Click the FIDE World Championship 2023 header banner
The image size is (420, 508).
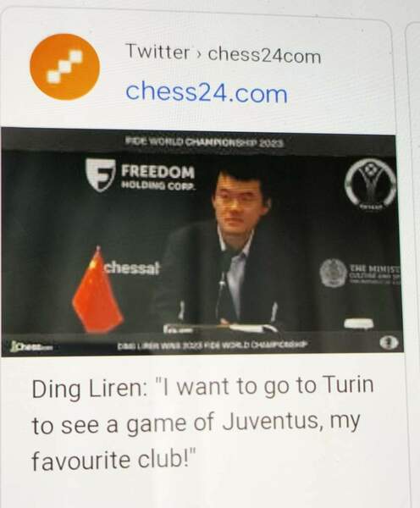pyautogui.click(x=204, y=142)
